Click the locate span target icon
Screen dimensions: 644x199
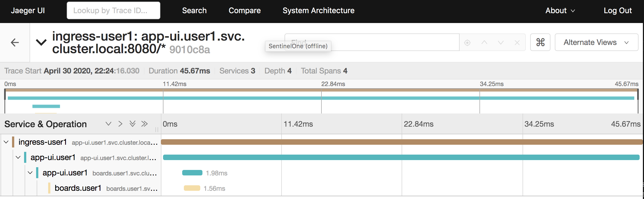(467, 43)
